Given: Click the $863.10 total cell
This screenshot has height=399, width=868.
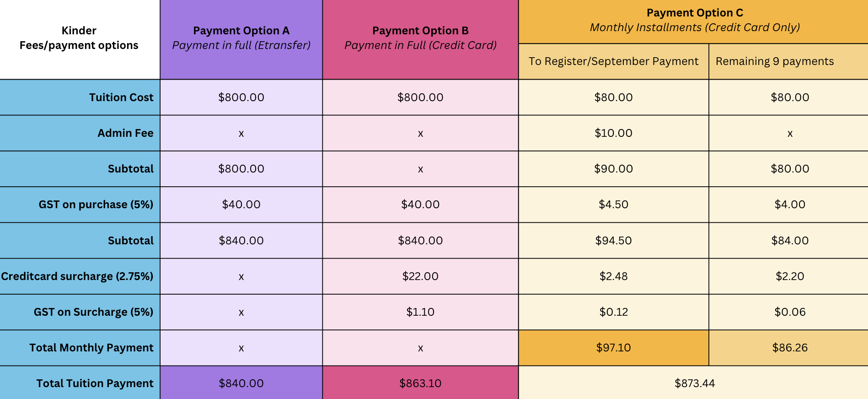Looking at the screenshot, I should pos(420,383).
